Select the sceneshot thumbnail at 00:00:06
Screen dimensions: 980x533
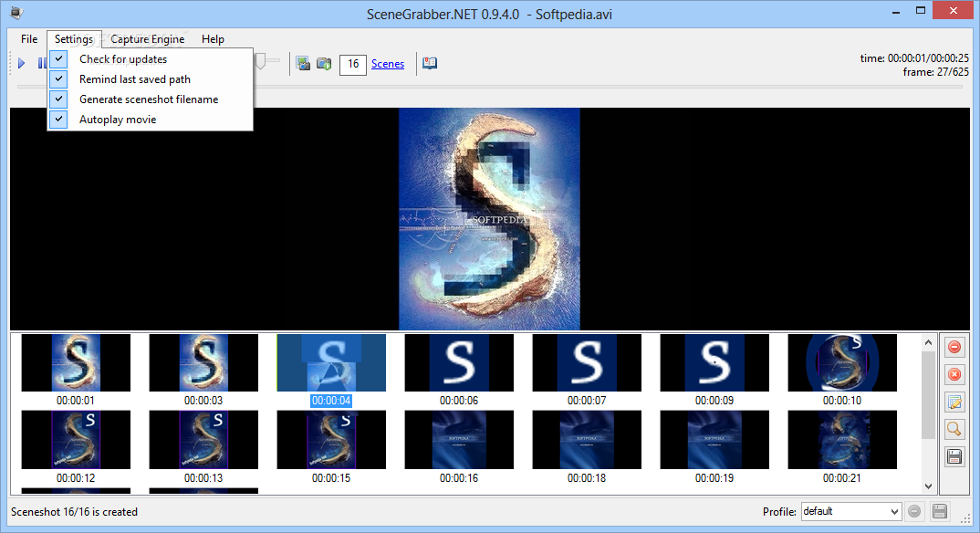[459, 363]
